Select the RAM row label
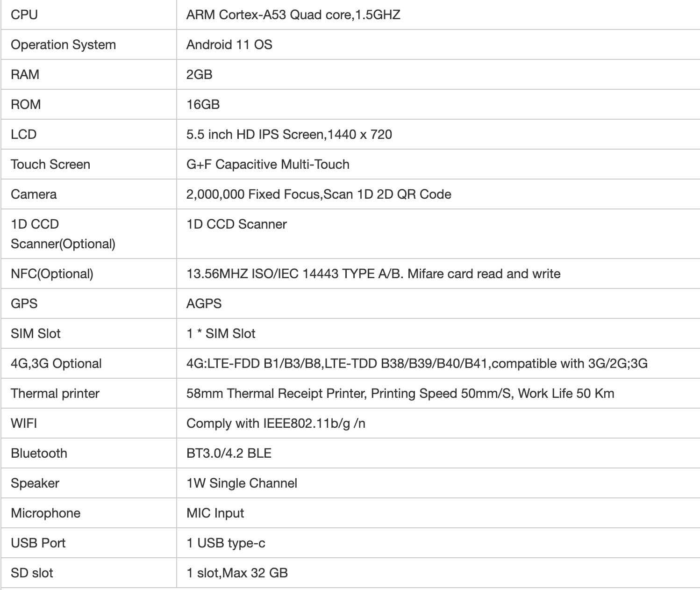The image size is (700, 590). point(25,75)
